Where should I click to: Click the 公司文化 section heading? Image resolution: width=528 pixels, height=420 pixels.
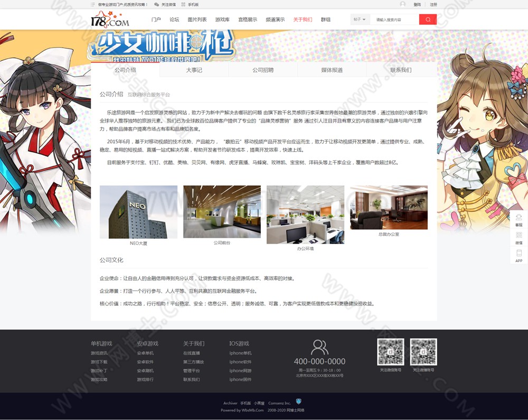[x=111, y=260]
